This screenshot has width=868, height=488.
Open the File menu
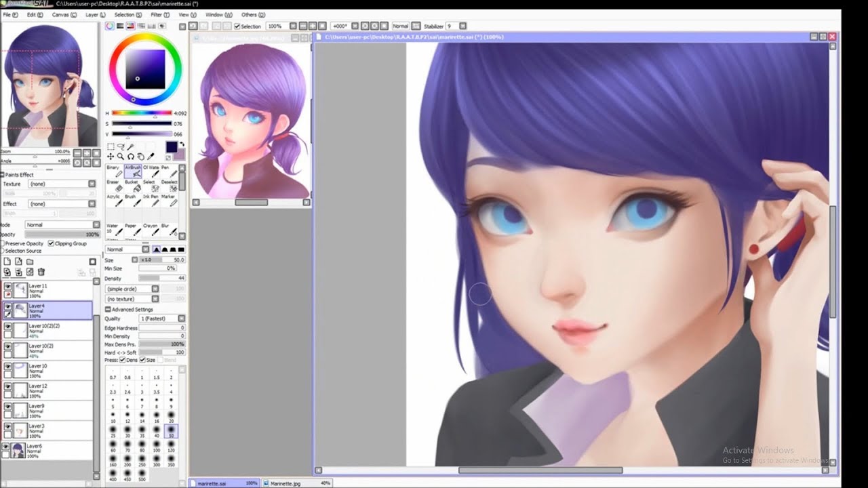point(9,14)
